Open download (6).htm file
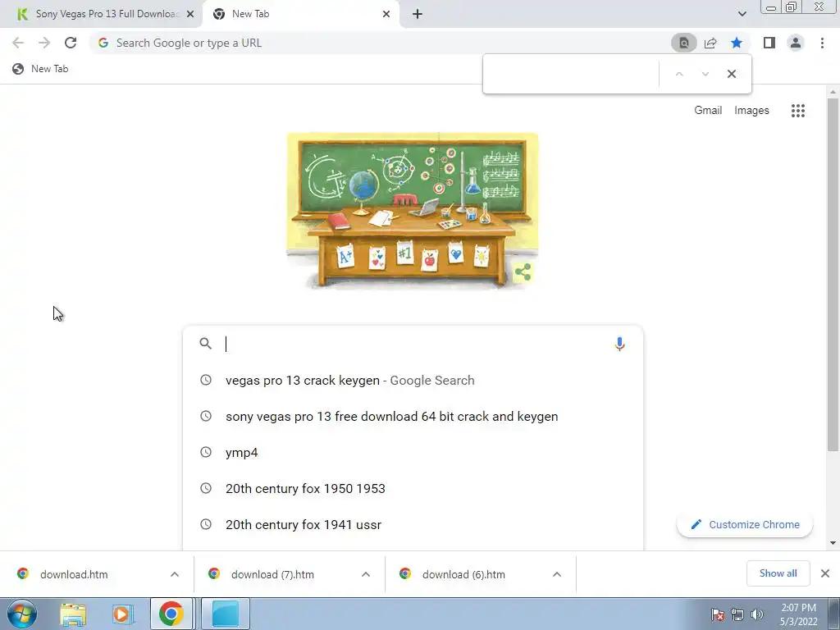This screenshot has width=840, height=630. [463, 574]
